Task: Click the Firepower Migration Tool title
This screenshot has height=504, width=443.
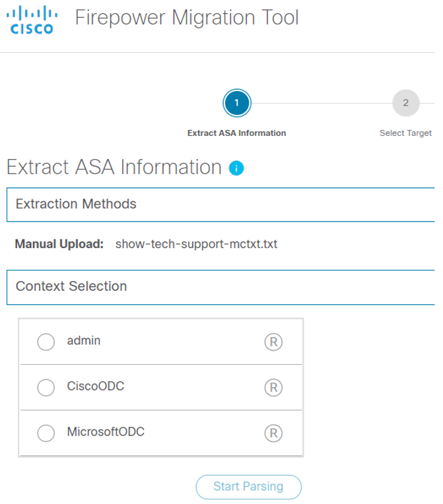Action: [x=187, y=17]
